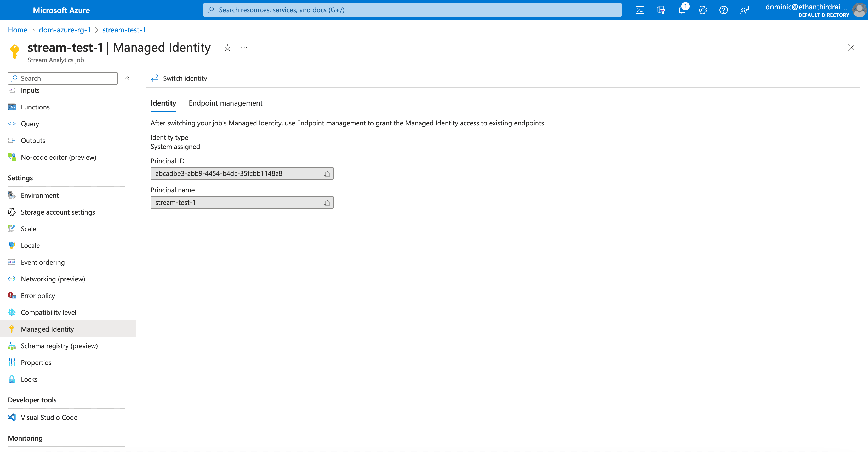Click the Managed Identity key icon in sidebar
868x452 pixels.
coord(12,329)
